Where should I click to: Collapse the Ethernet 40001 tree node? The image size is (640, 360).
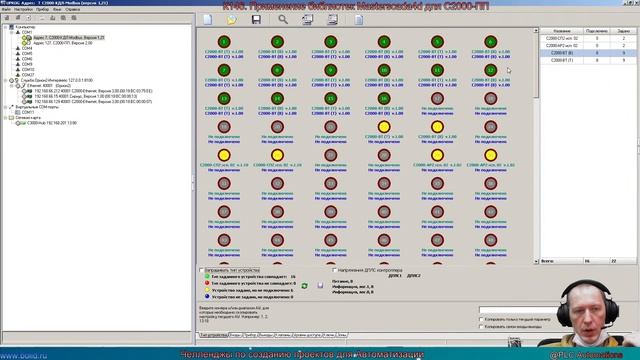[x=11, y=86]
